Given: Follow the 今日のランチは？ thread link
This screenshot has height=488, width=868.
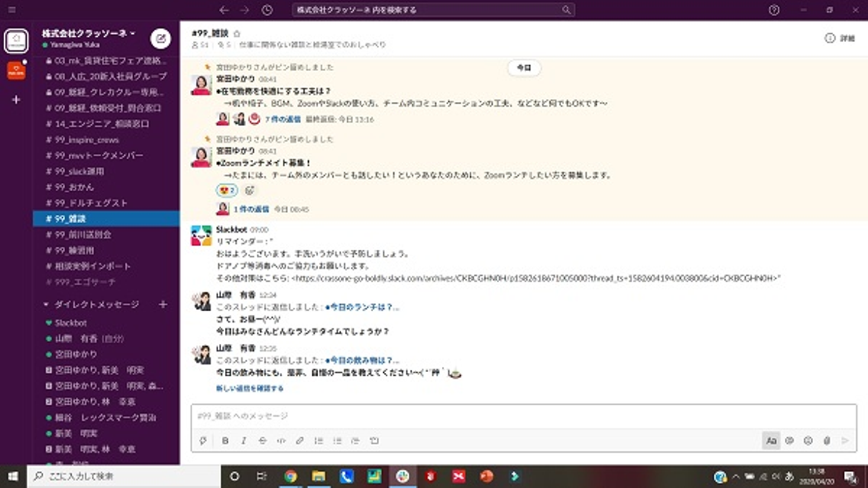Looking at the screenshot, I should click(362, 307).
